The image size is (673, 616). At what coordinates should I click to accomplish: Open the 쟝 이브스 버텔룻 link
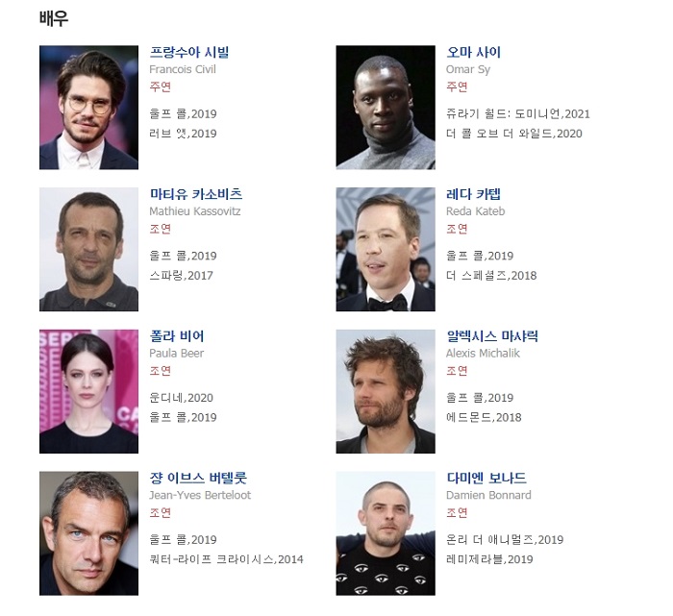(x=198, y=479)
